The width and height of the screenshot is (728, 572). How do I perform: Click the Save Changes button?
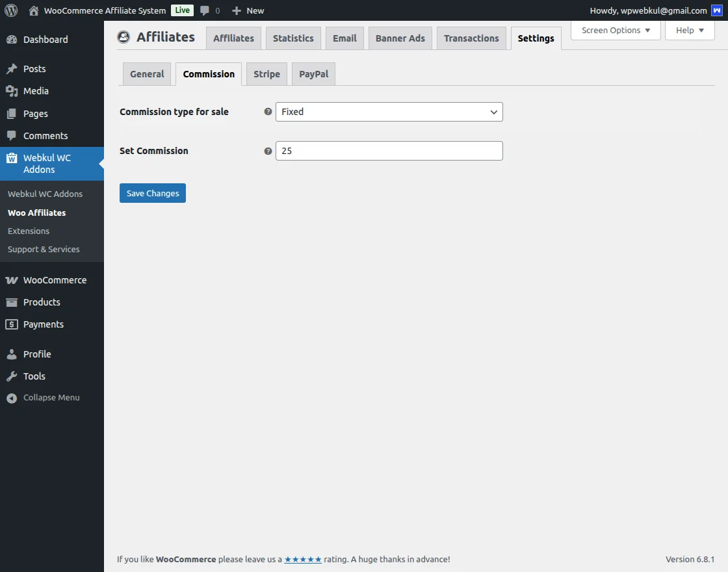tap(153, 193)
